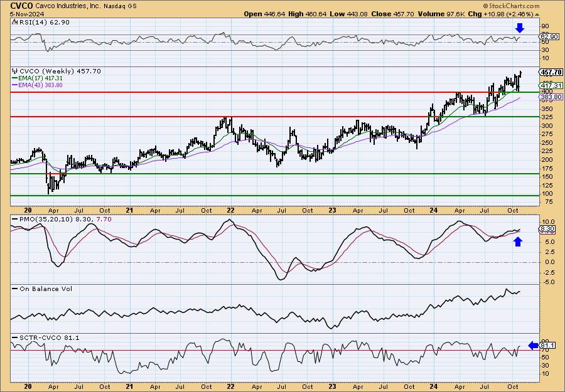Select the 275 price axis label
The height and width of the screenshot is (392, 565).
click(547, 134)
